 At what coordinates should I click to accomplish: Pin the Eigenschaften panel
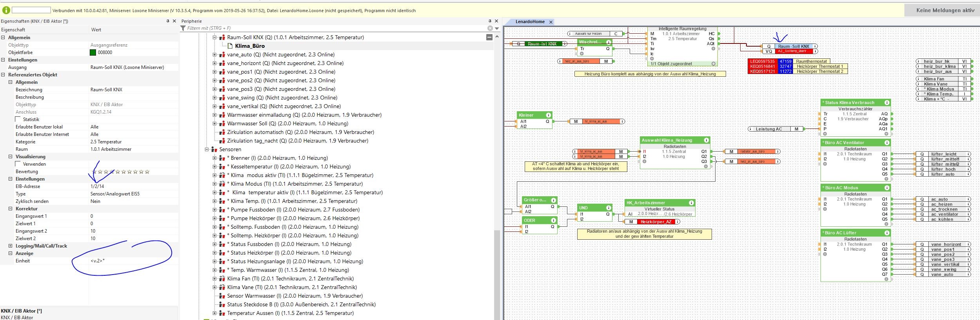tap(168, 21)
